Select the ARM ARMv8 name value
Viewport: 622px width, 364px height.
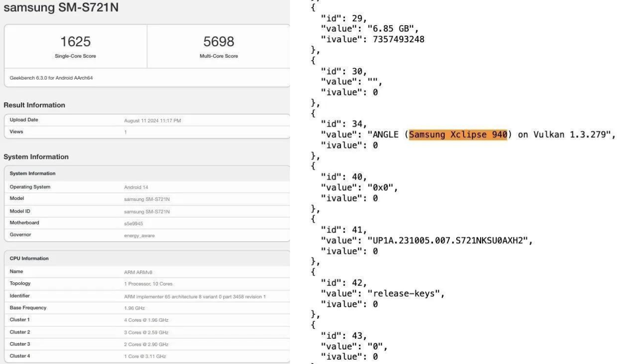pos(138,272)
